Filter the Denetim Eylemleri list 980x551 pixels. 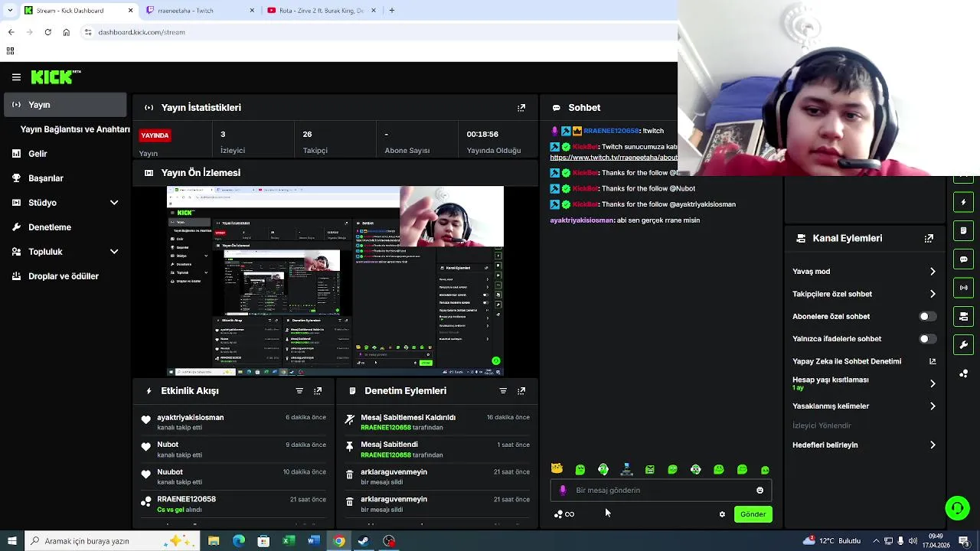coord(503,391)
